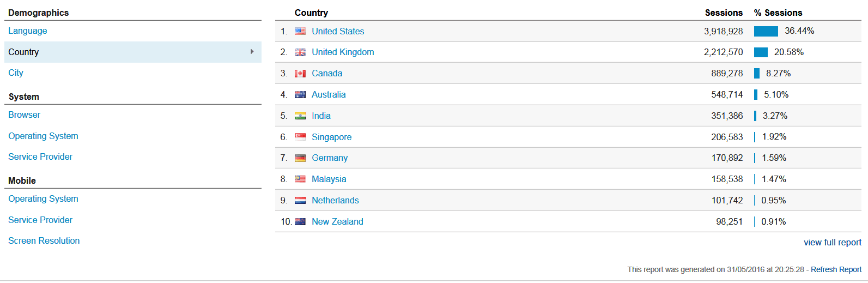Click the Australia flag icon
Image resolution: width=868 pixels, height=283 pixels.
300,95
